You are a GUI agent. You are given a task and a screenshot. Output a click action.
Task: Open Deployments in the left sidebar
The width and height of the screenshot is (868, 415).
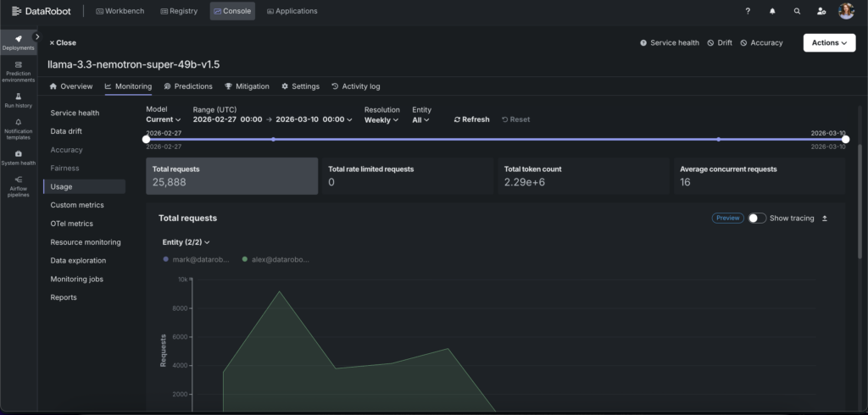(18, 42)
